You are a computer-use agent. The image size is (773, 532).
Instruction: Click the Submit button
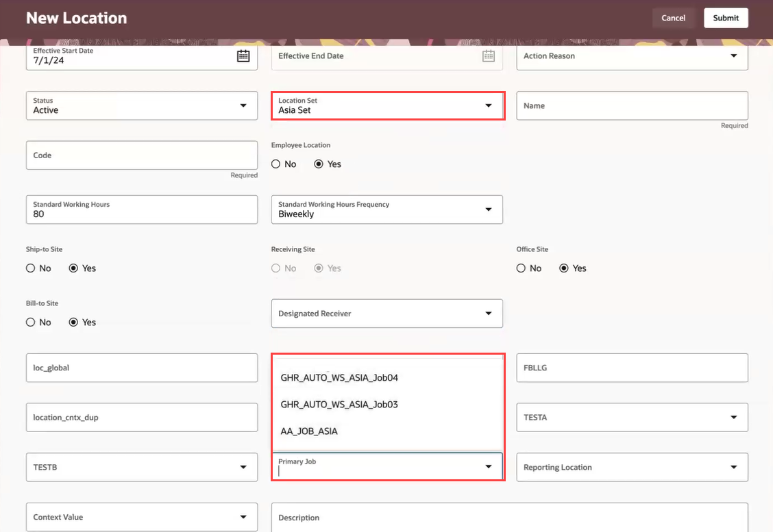pyautogui.click(x=726, y=18)
